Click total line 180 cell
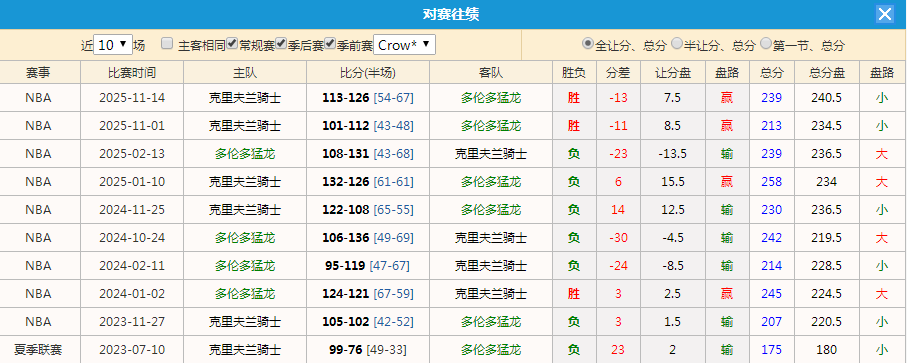907x363 pixels. tap(827, 350)
